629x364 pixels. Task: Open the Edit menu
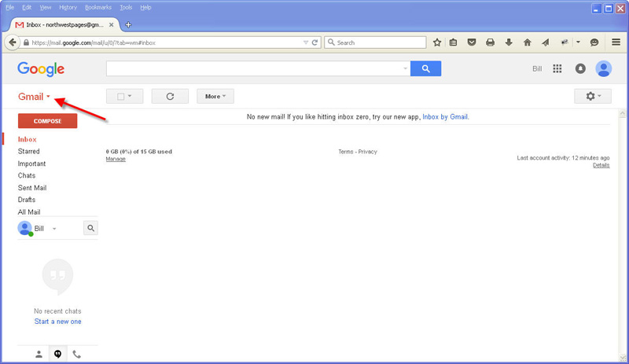click(x=27, y=7)
